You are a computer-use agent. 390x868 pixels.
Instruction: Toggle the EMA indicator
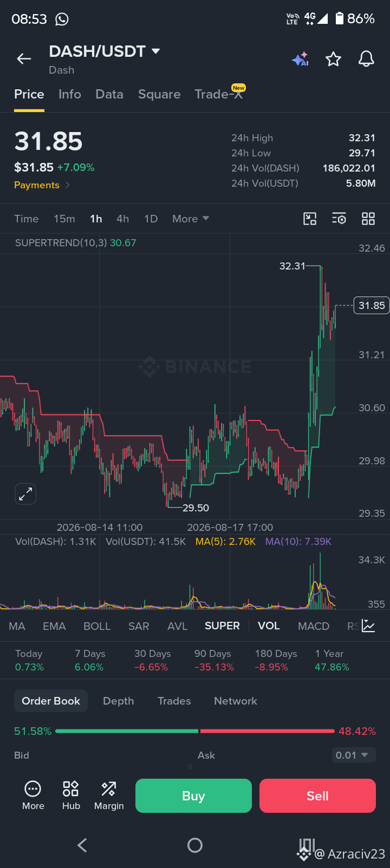[54, 626]
